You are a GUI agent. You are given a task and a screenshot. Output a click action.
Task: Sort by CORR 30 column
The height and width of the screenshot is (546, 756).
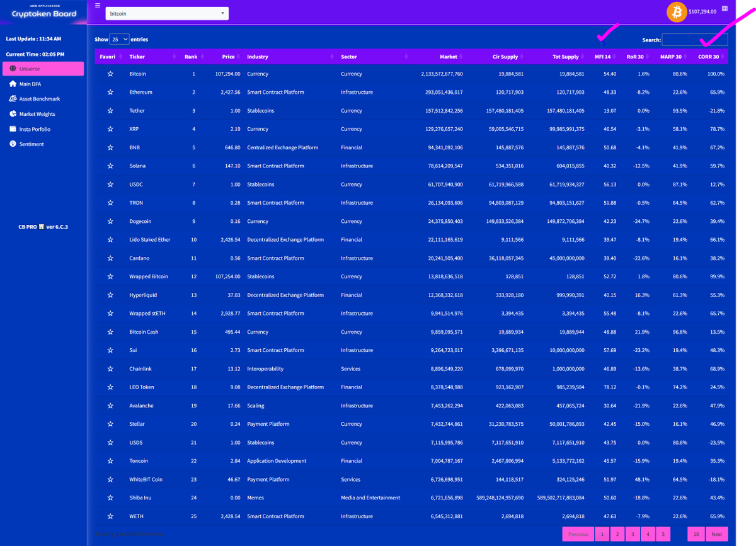711,57
